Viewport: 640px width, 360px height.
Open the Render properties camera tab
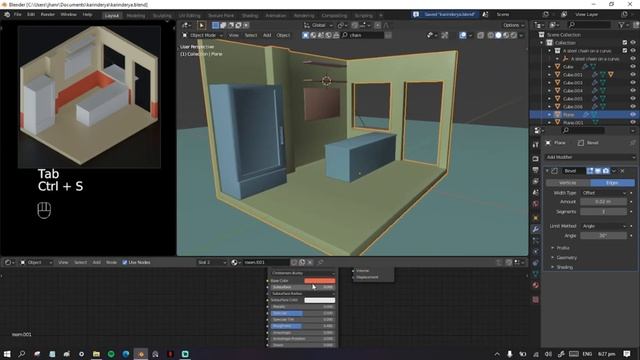pos(536,159)
